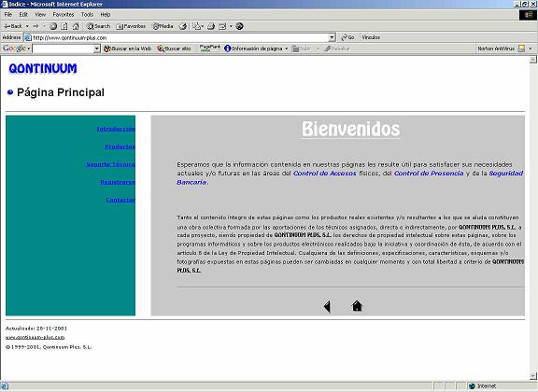Go to browser Home toolbar icon

pyautogui.click(x=76, y=26)
